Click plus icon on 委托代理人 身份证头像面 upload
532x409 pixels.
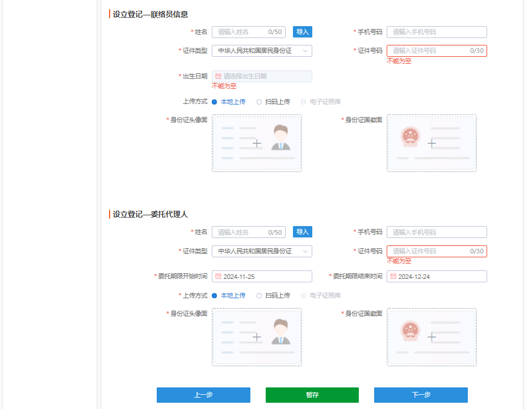[257, 337]
